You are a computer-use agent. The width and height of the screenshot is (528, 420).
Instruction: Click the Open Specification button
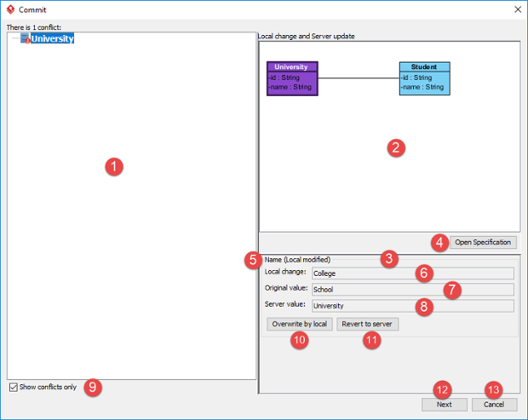(483, 242)
